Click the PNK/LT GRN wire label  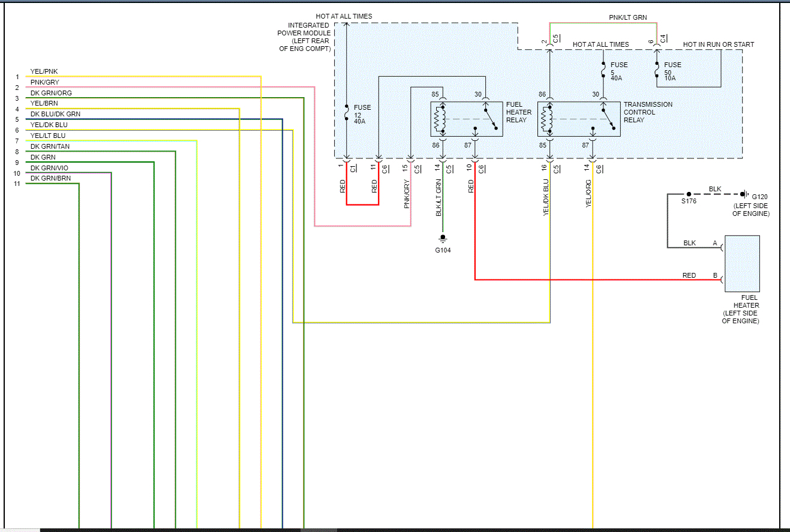628,18
